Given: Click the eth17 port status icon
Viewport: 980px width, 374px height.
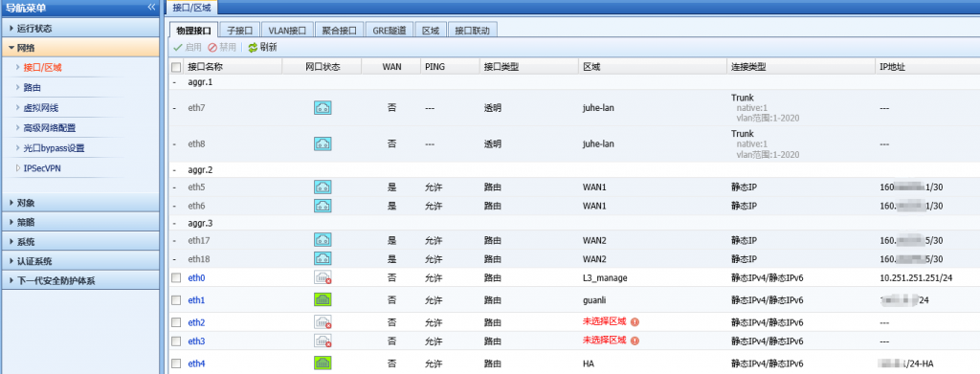Looking at the screenshot, I should pos(323,239).
